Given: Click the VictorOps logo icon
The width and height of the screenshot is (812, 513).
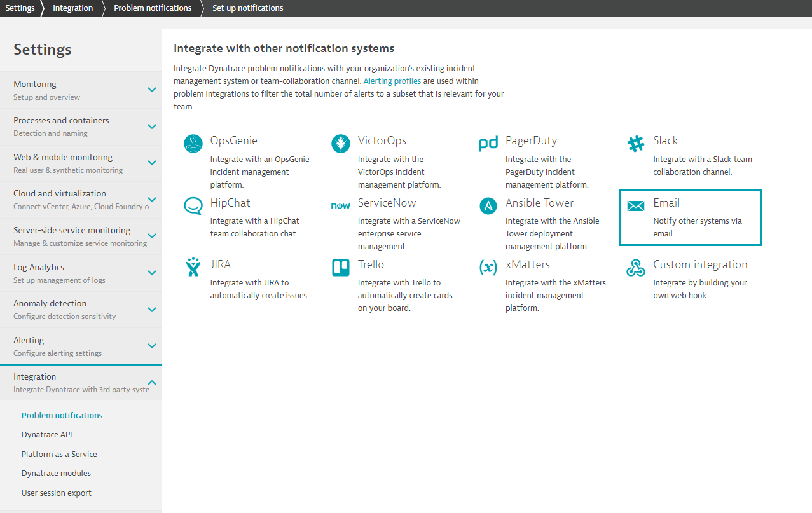Looking at the screenshot, I should tap(340, 144).
